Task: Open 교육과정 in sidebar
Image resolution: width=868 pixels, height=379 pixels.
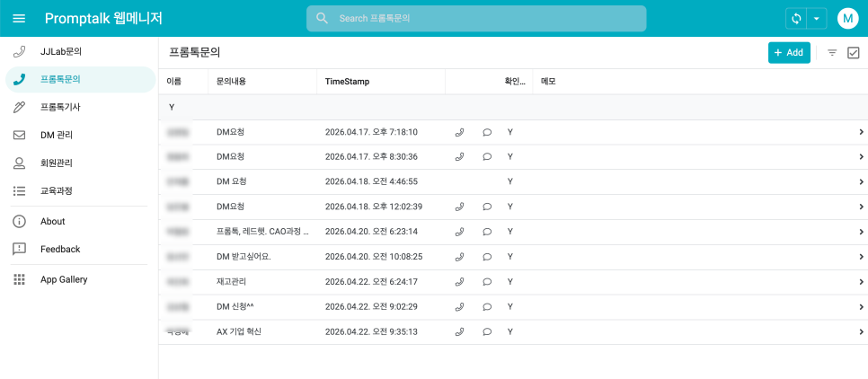Action: pyautogui.click(x=80, y=191)
